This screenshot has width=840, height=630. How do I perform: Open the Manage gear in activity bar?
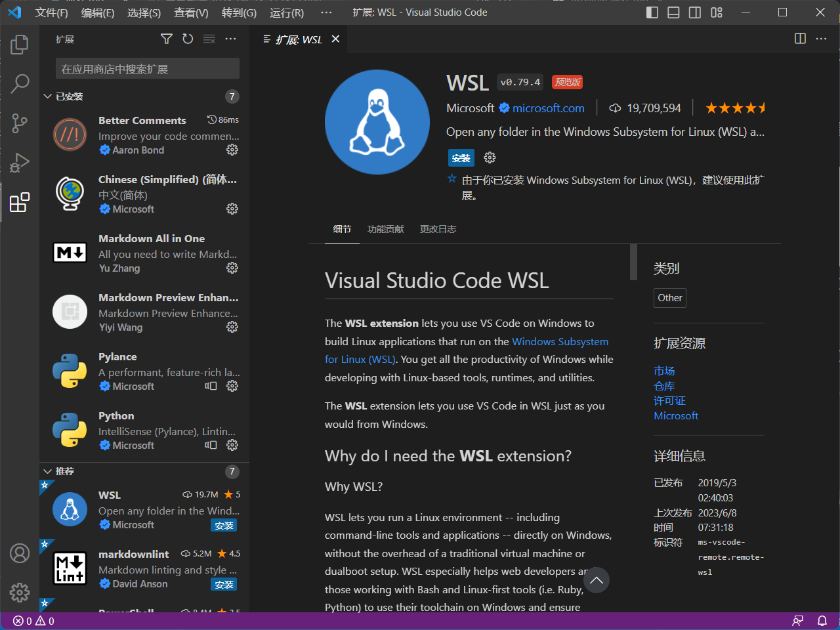(20, 593)
